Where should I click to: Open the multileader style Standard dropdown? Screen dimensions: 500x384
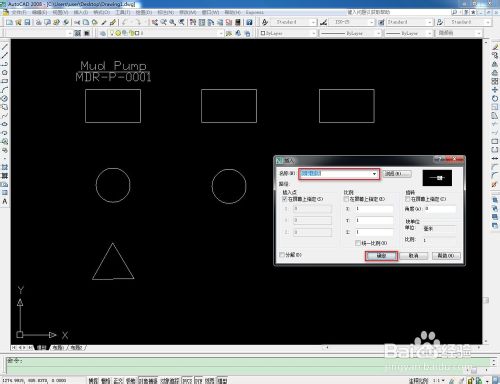coord(488,22)
